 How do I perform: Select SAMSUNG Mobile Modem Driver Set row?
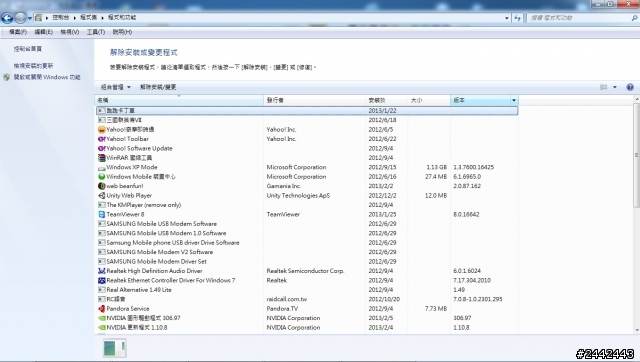307,261
